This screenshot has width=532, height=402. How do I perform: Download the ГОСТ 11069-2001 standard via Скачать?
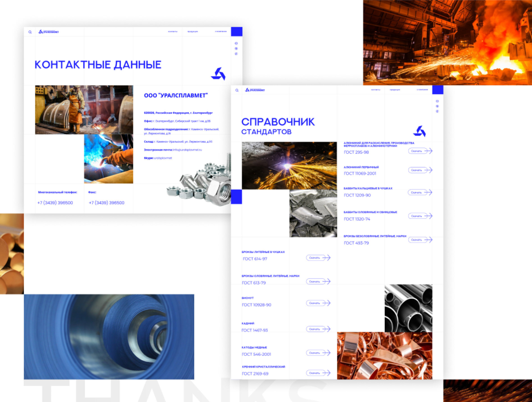(x=417, y=170)
